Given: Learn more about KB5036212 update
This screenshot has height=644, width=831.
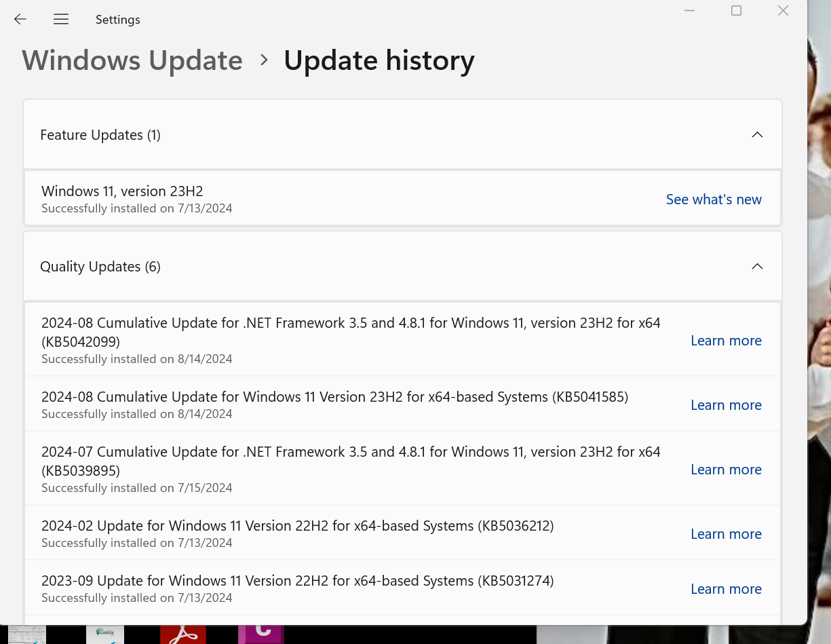Looking at the screenshot, I should click(726, 534).
